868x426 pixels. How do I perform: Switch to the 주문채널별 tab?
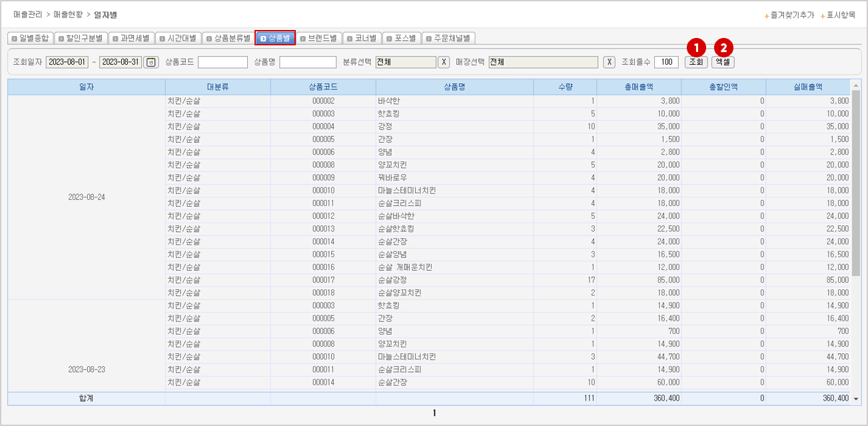click(x=448, y=38)
